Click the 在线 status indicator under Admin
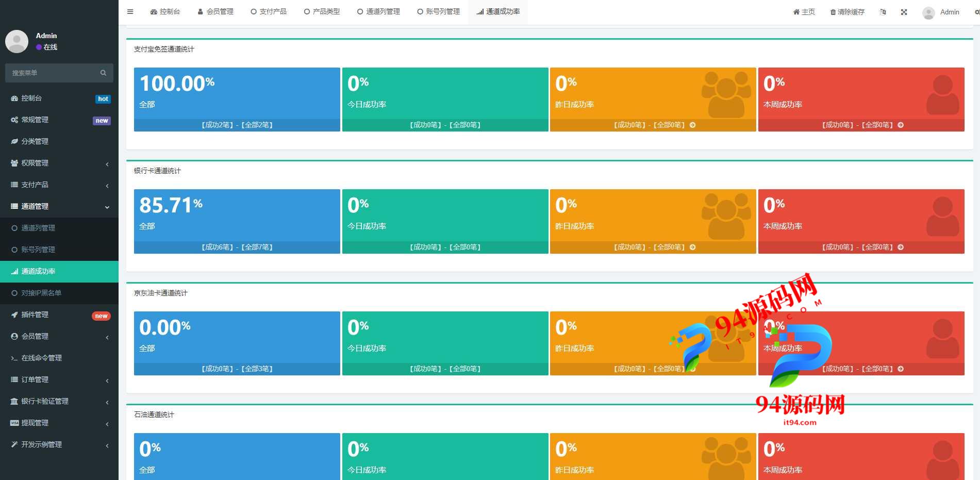This screenshot has height=480, width=980. 46,47
